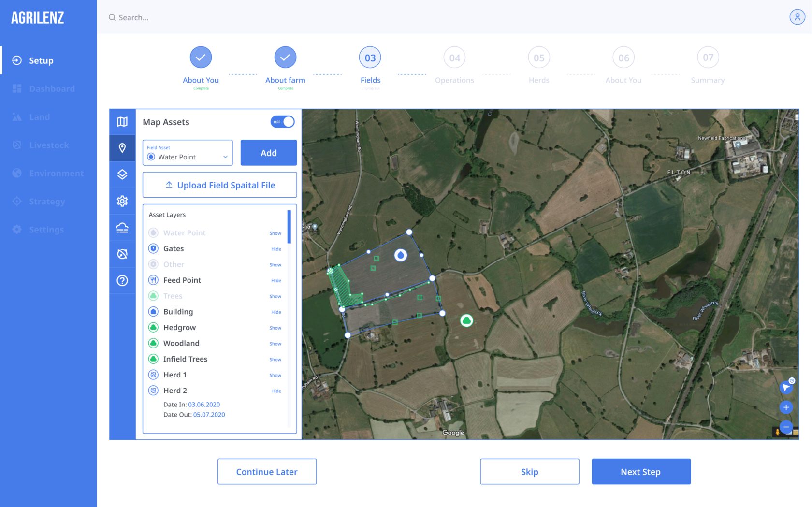Hide the Gates asset layer
This screenshot has height=507, width=812.
pyautogui.click(x=276, y=249)
